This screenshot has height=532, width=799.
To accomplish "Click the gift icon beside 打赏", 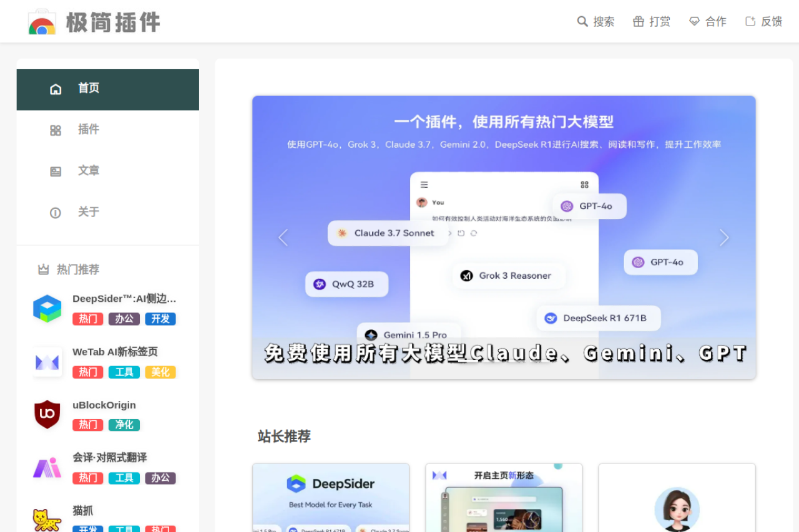I will click(638, 21).
